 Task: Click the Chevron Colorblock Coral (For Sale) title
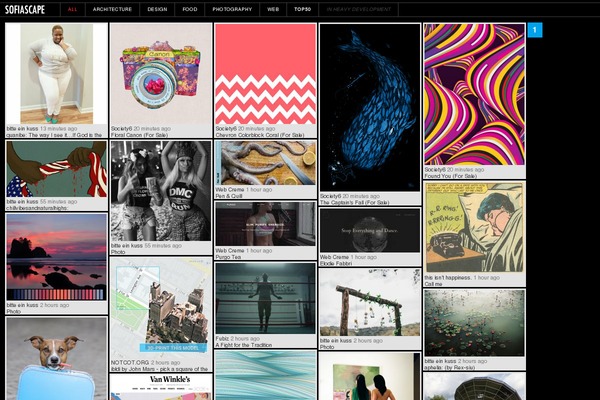(259, 135)
